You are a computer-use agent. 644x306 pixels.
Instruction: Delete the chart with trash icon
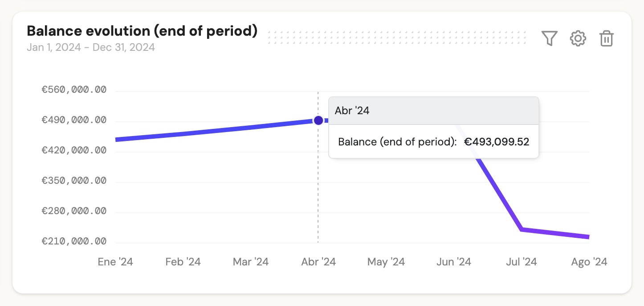point(607,38)
